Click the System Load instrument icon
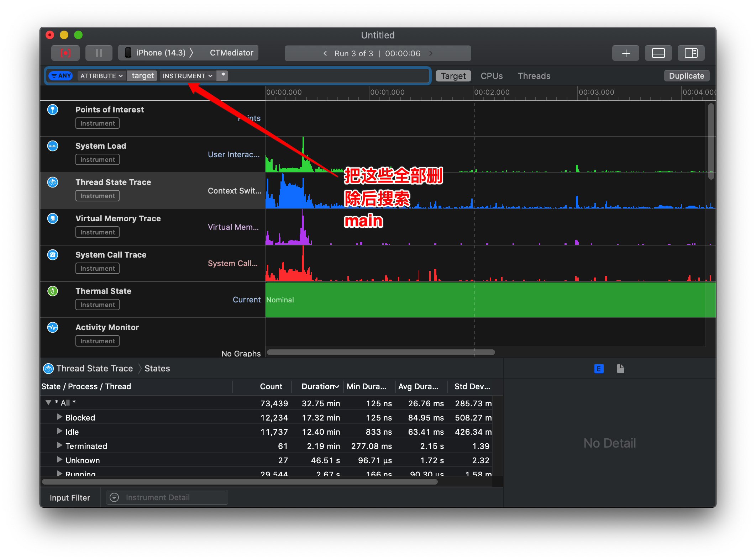The image size is (756, 560). point(53,146)
